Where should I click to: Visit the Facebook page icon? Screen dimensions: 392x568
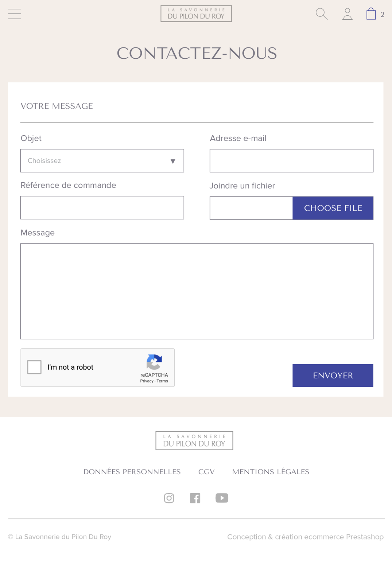click(195, 498)
